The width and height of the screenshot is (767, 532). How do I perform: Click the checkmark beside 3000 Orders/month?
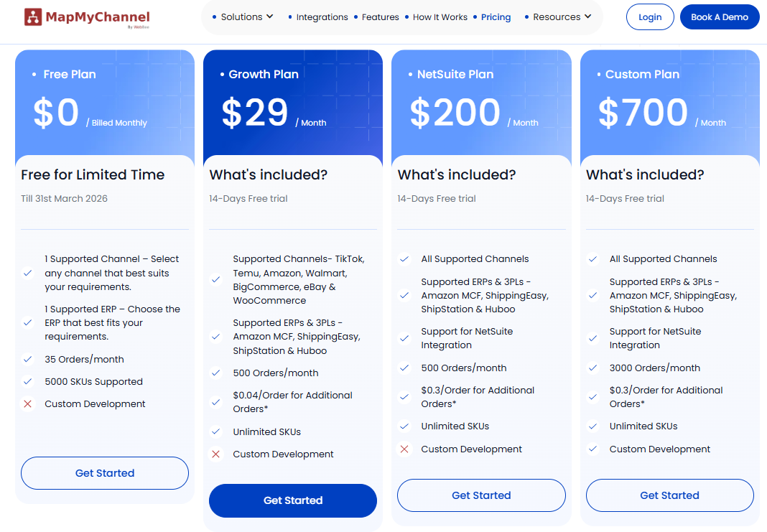(x=593, y=368)
